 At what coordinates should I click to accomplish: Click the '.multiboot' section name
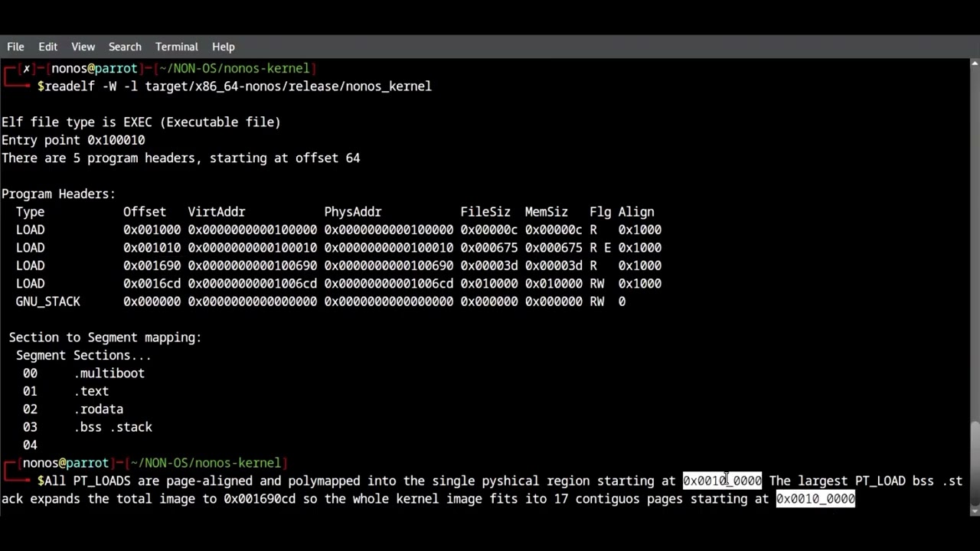click(x=109, y=373)
